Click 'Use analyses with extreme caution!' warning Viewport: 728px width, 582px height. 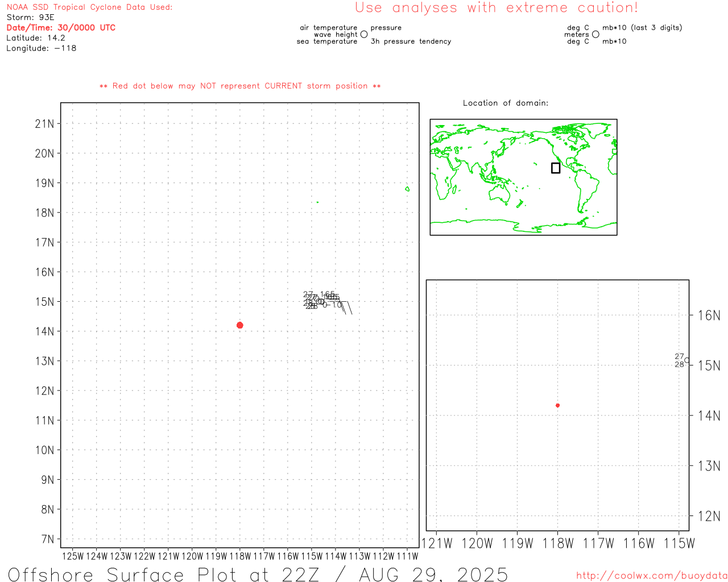click(497, 7)
